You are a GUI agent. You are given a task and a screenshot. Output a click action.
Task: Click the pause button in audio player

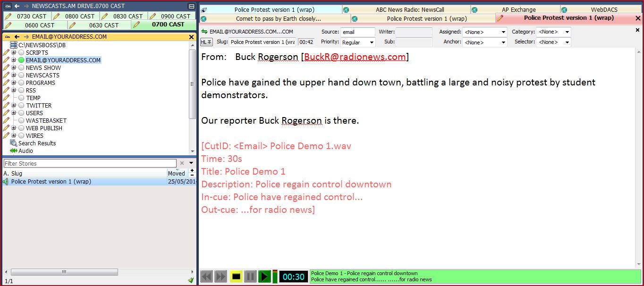tap(251, 277)
